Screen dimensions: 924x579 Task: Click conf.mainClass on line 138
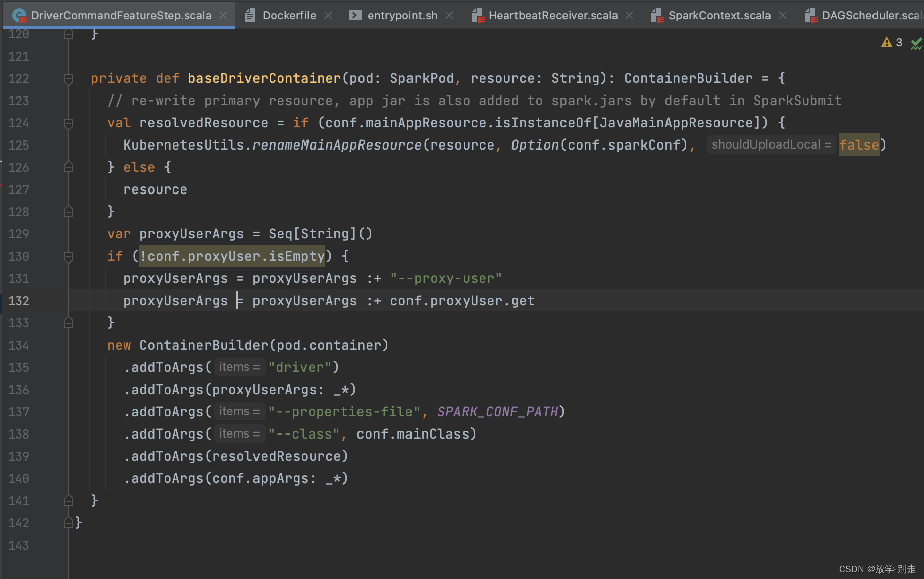pos(413,434)
